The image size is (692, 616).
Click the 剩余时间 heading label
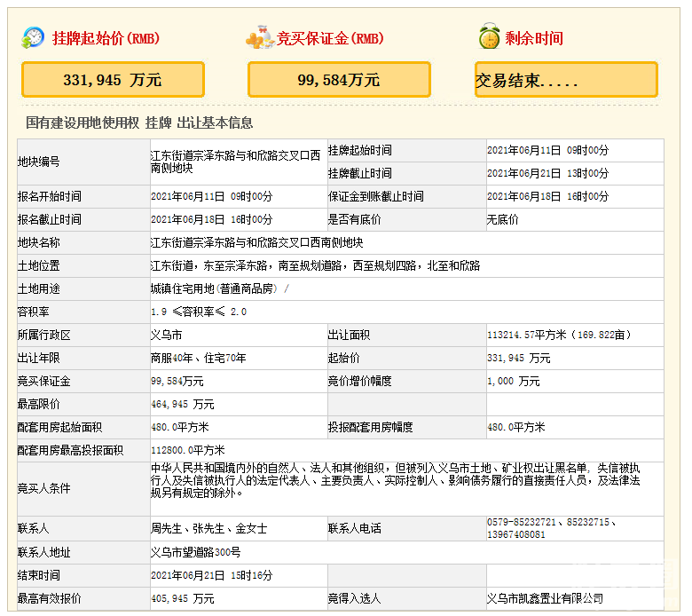tap(534, 38)
